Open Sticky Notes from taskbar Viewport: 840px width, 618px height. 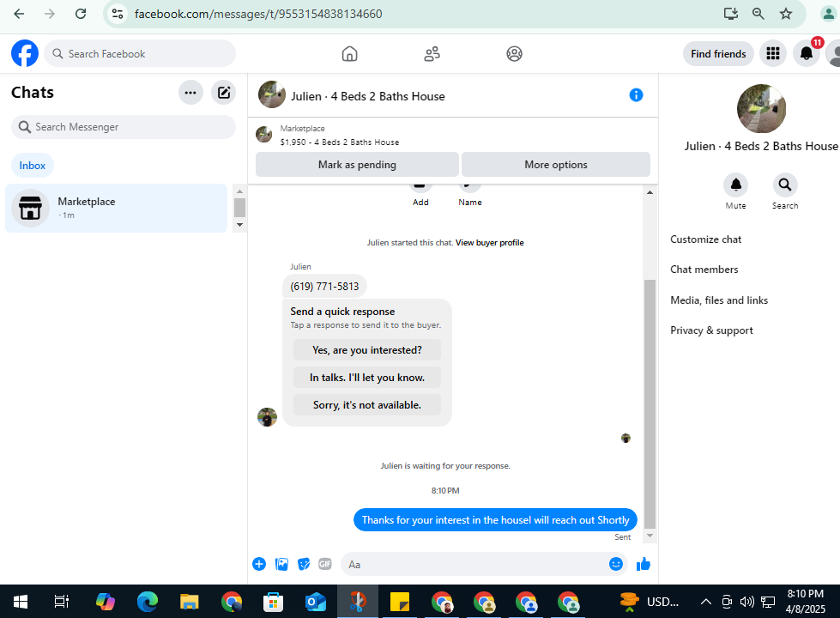point(400,602)
